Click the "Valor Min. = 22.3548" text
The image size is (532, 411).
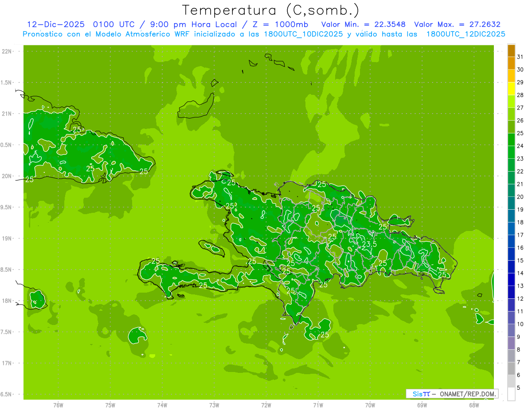pos(363,24)
